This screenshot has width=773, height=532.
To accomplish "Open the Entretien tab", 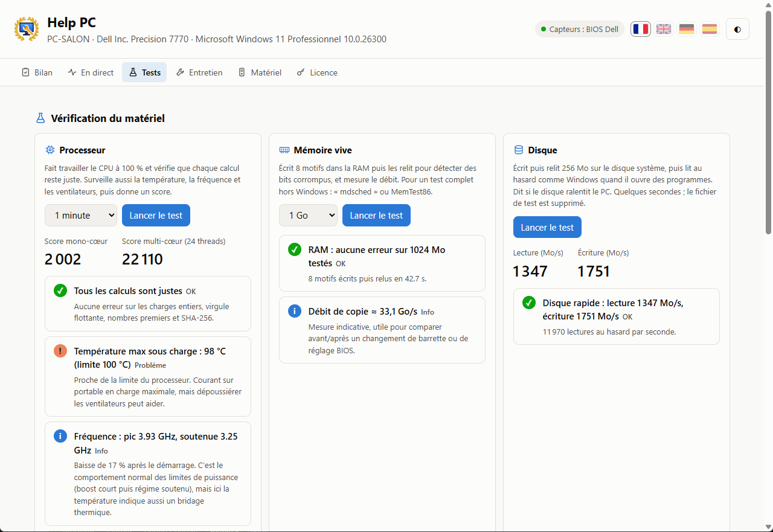I will [x=199, y=72].
